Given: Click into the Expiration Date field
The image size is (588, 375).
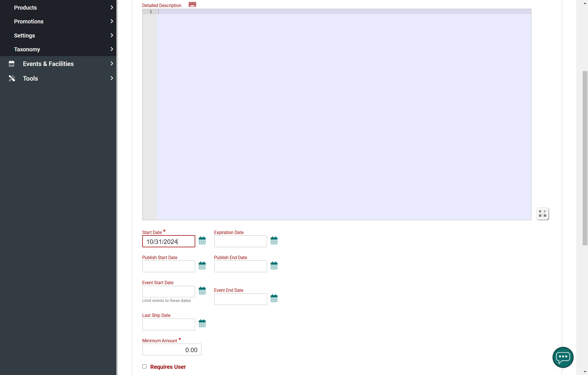Looking at the screenshot, I should click(x=240, y=241).
